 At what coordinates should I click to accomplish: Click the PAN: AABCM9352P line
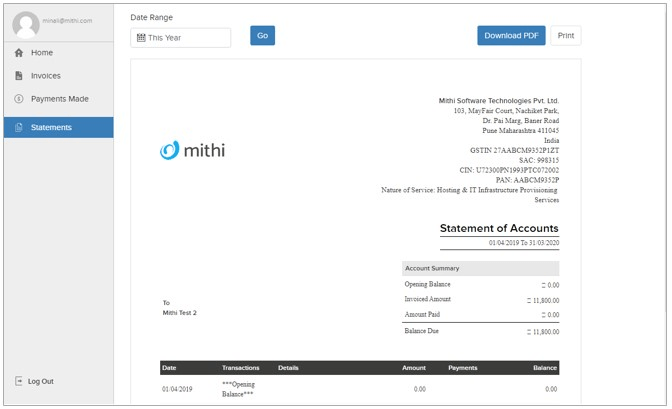pos(527,180)
